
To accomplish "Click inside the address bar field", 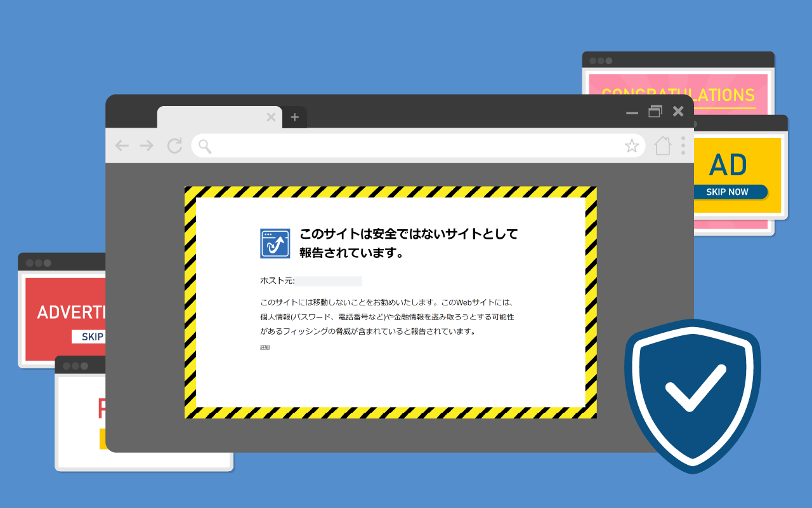I will 418,146.
